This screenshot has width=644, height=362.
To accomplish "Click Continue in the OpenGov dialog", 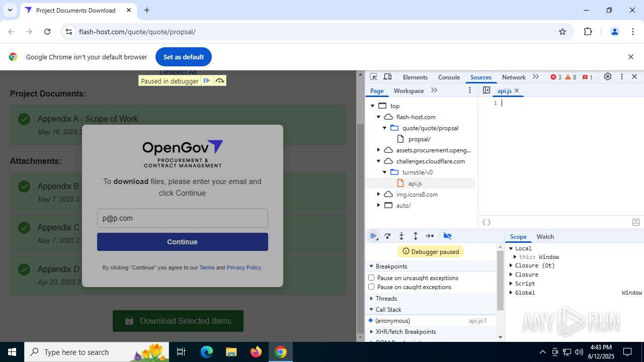I will coord(183,242).
